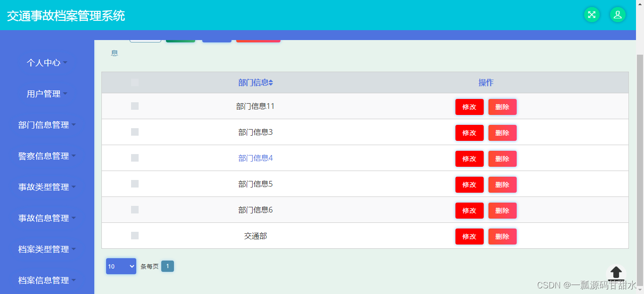Click 修改 for 部门信息6
Image resolution: width=644 pixels, height=294 pixels.
coord(470,211)
